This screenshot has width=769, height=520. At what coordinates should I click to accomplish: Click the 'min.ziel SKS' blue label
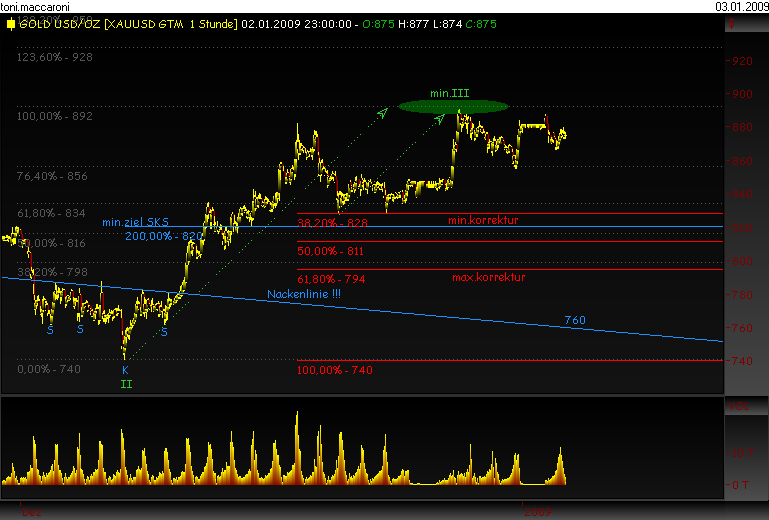[x=135, y=222]
